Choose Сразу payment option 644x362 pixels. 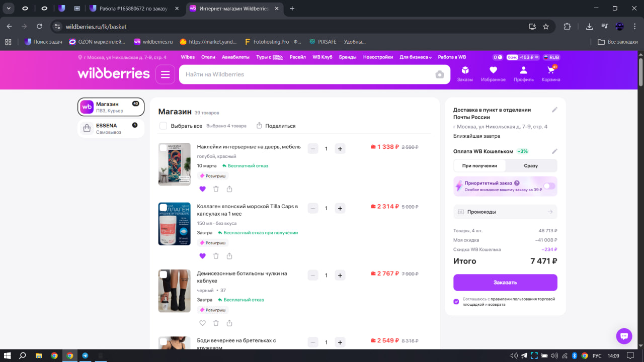(x=531, y=165)
